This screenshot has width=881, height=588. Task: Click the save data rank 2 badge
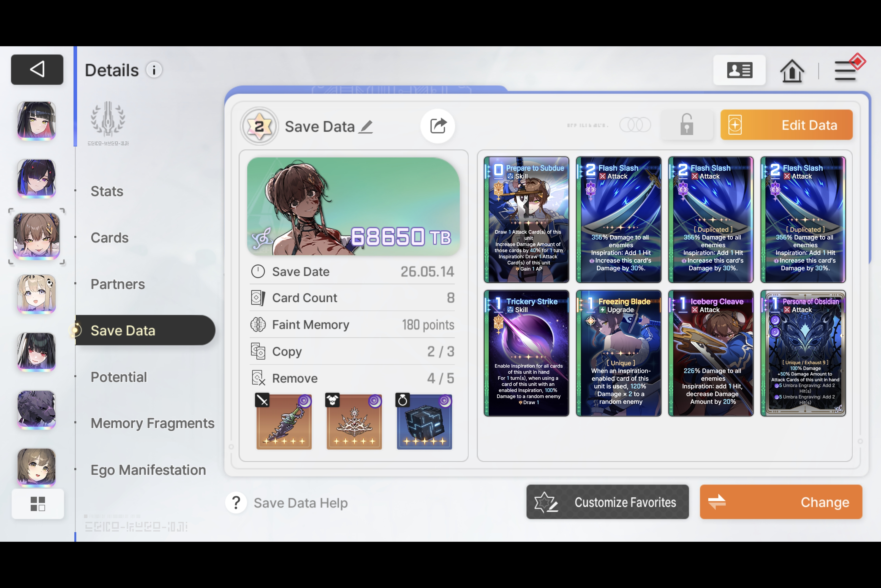pos(259,126)
